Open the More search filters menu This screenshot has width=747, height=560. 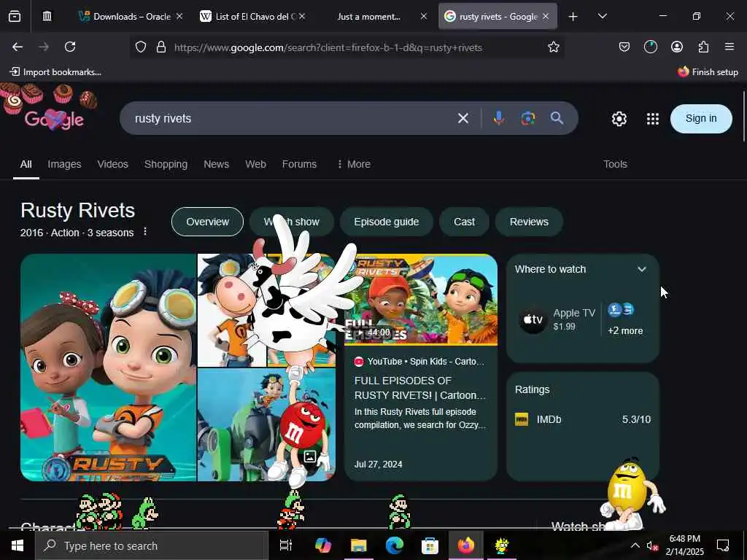point(354,164)
